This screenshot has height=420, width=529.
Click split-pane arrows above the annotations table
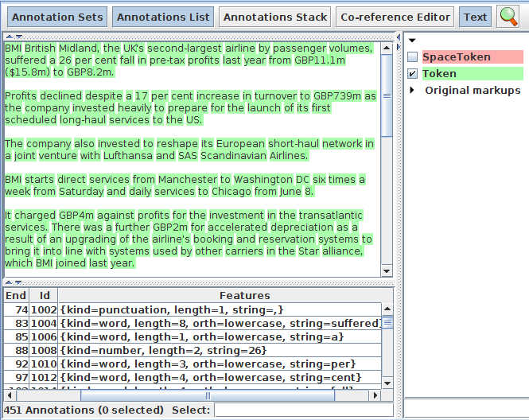(x=10, y=282)
